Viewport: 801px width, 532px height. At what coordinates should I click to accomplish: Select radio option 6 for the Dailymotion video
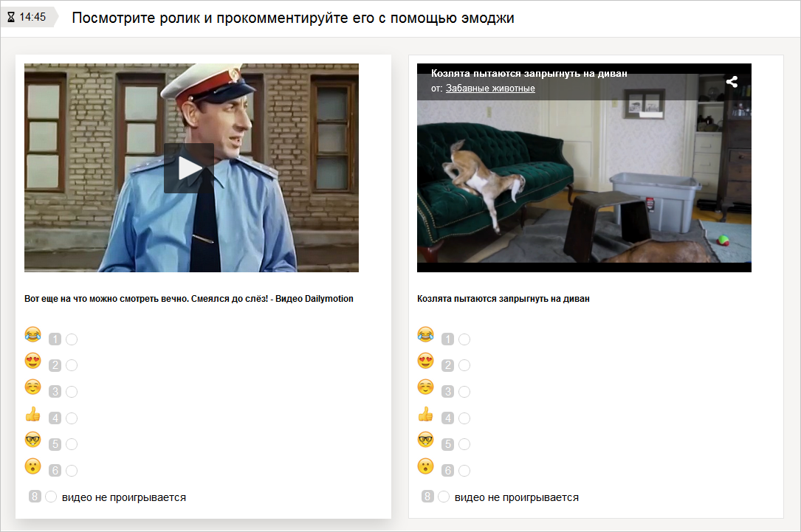point(72,471)
